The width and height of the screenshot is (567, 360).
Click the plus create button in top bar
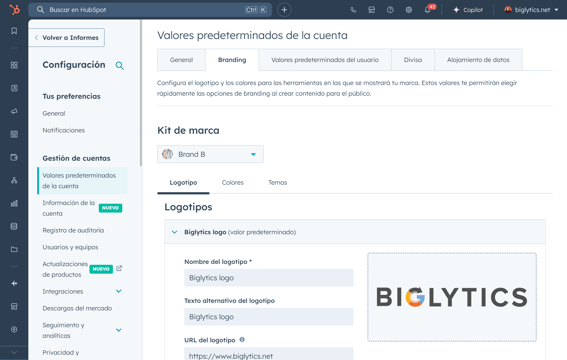coord(284,10)
